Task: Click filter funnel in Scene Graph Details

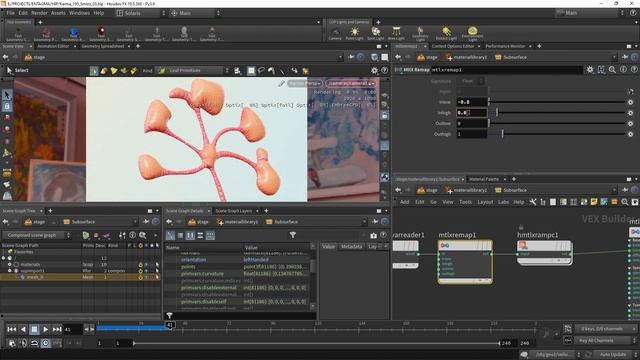Action: (x=293, y=235)
